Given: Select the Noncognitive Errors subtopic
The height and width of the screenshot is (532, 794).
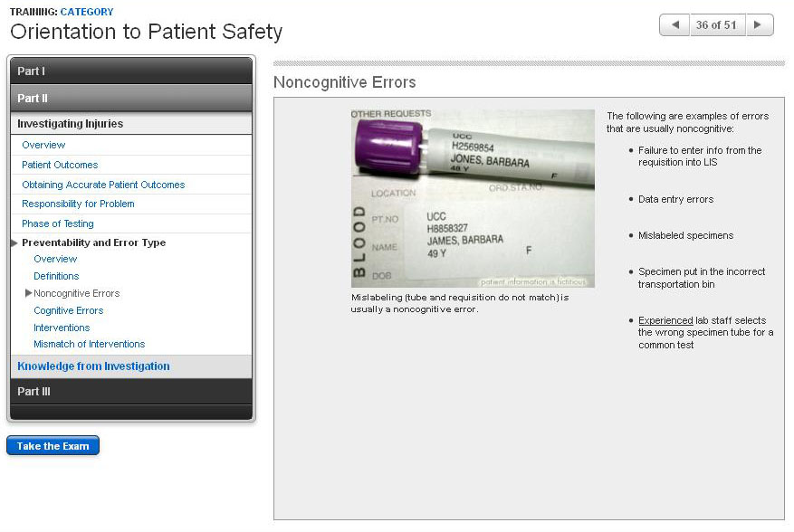Looking at the screenshot, I should 76,293.
